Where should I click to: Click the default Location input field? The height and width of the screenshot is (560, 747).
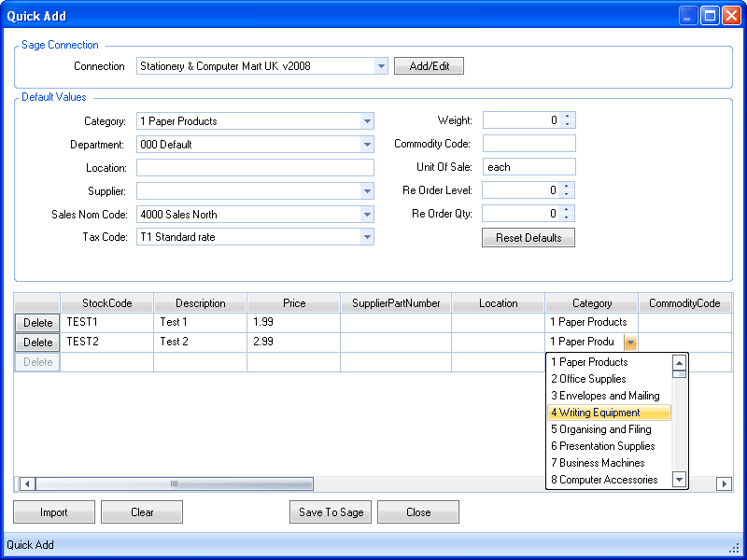pos(255,168)
